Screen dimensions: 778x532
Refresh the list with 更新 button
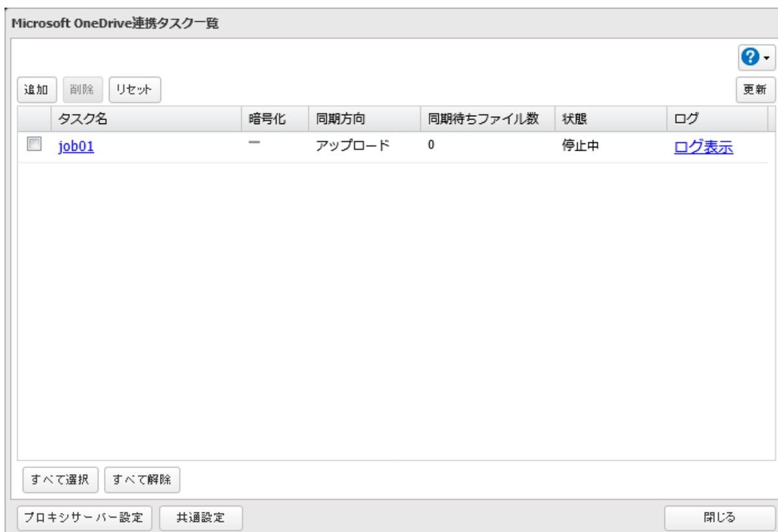click(755, 90)
